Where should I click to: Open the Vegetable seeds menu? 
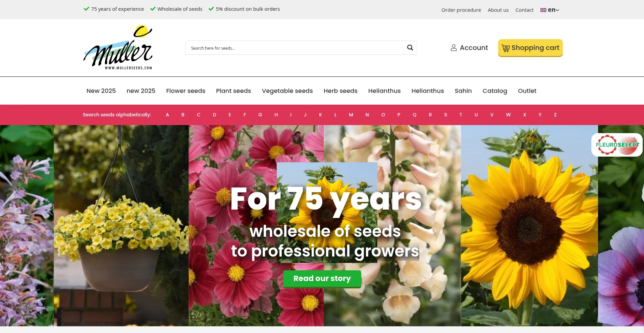pos(287,91)
